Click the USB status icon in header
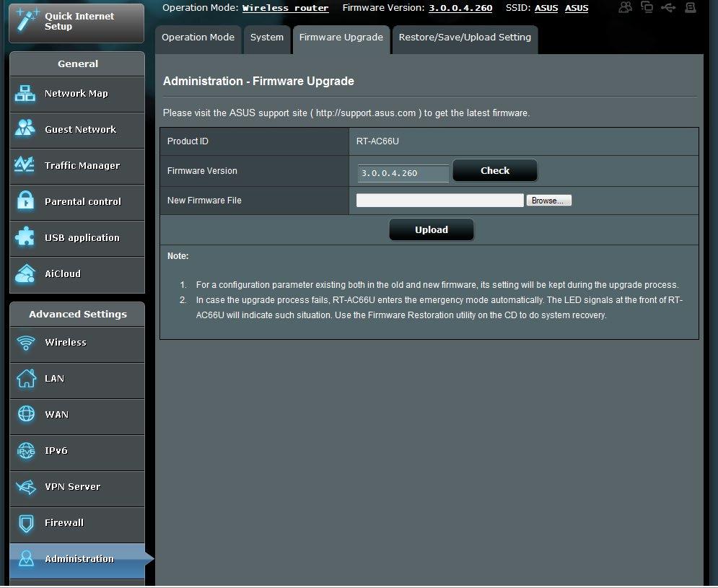 [668, 7]
